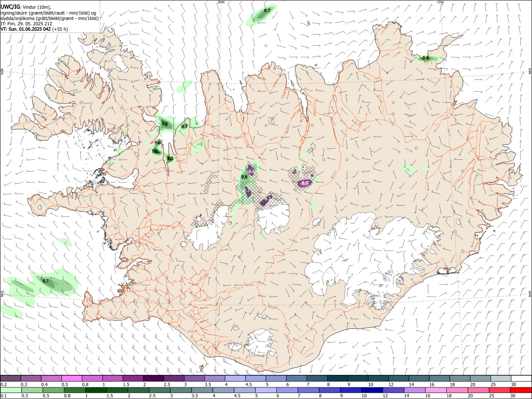Image resolution: width=532 pixels, height=399 pixels.
Task: Pick the dusky plum 0.2–0.3 snow legend swatch
Action: click(10, 379)
